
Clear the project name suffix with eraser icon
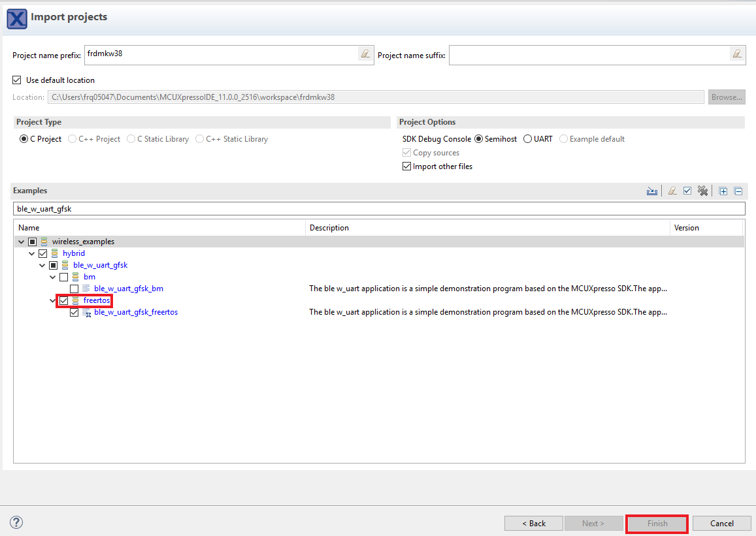pos(737,54)
